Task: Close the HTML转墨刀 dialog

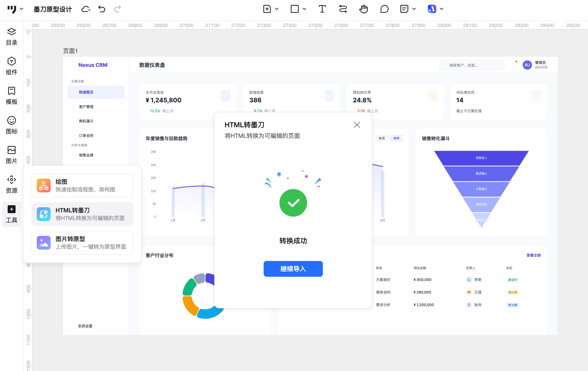Action: click(x=357, y=125)
